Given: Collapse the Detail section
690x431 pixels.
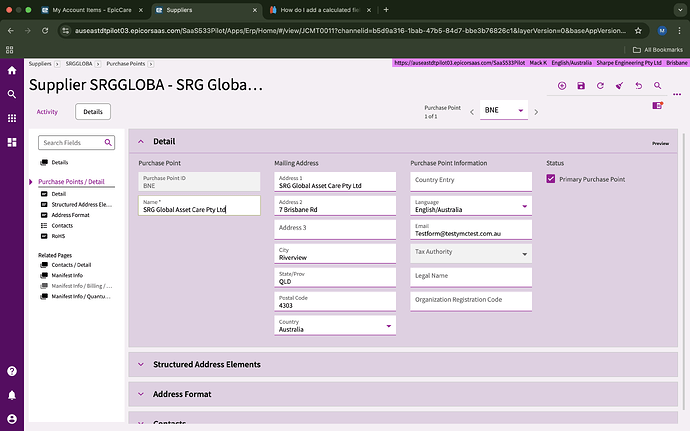Looking at the screenshot, I should tap(141, 141).
